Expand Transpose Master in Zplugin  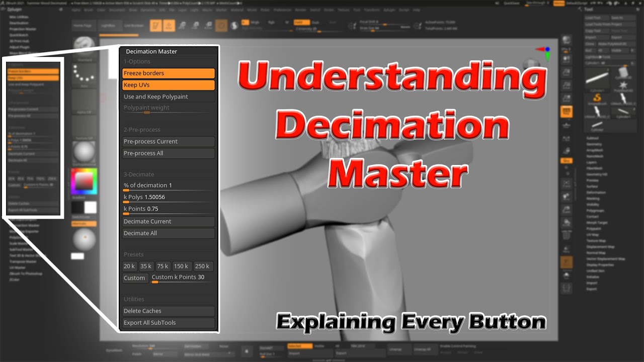pos(24,261)
